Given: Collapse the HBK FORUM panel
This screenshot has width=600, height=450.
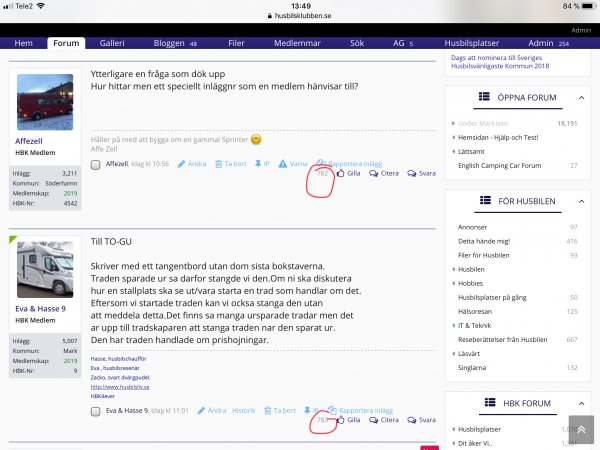Looking at the screenshot, I should pos(580,402).
